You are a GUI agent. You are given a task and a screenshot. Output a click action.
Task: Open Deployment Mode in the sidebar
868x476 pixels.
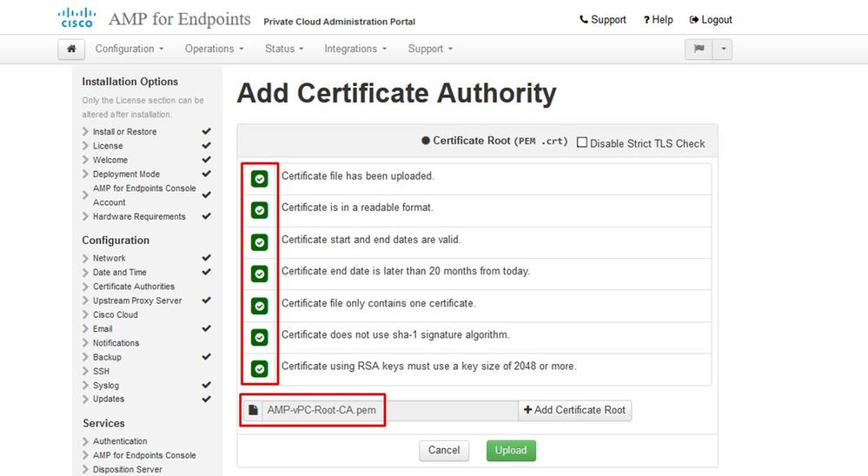tap(126, 174)
